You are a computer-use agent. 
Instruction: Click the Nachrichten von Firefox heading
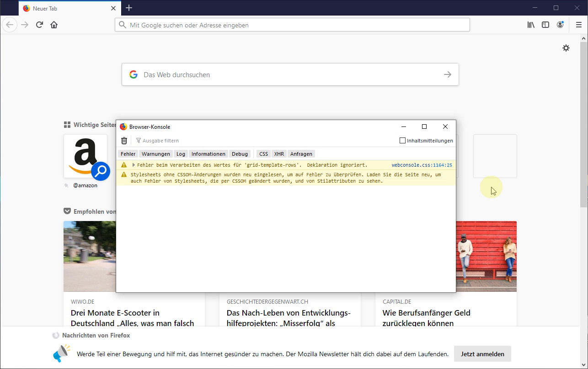[x=96, y=335]
